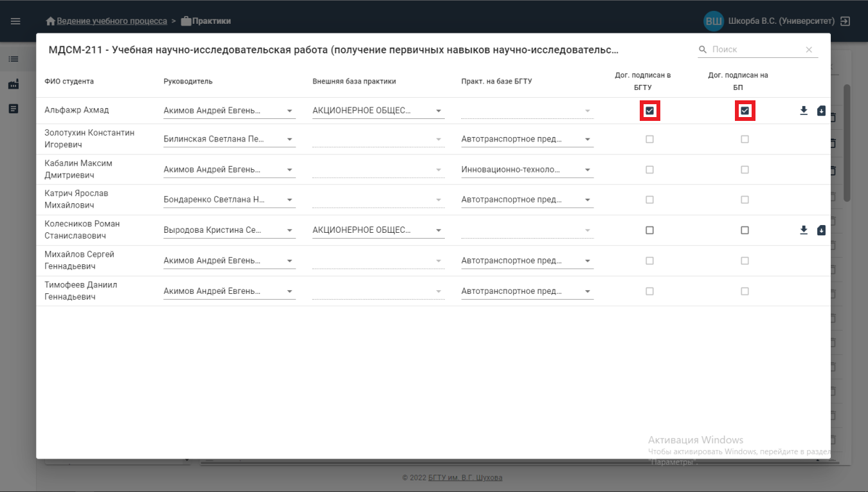Click username Шкорба В.С. (Университет)
The height and width of the screenshot is (492, 868).
(781, 21)
